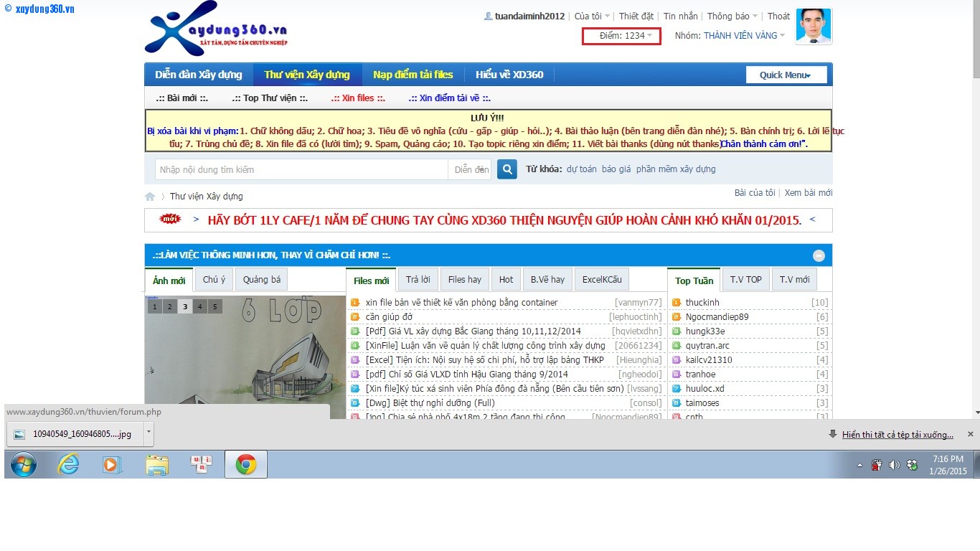This screenshot has width=980, height=551.
Task: Open the 'Diễn đàn' search scope dropdown
Action: tap(471, 169)
